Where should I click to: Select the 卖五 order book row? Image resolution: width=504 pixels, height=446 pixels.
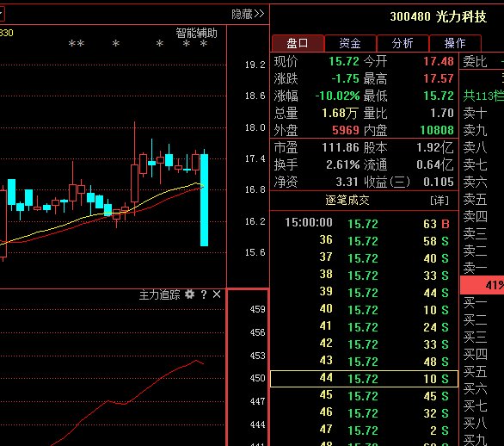coord(482,200)
